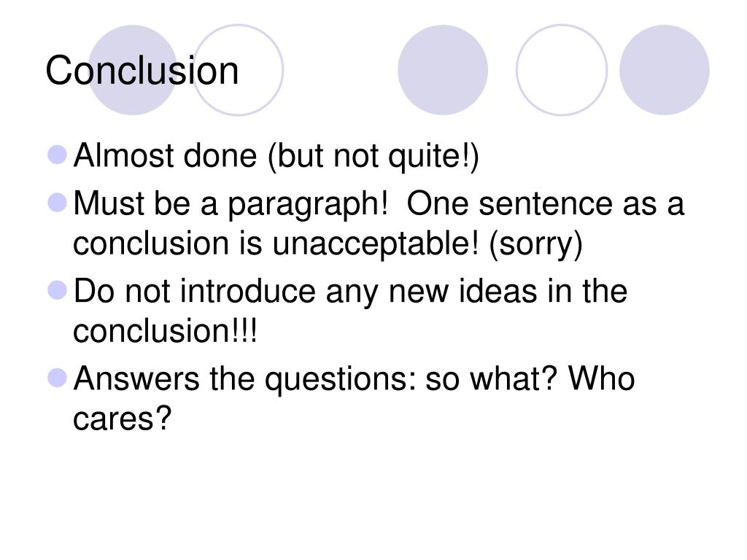Click the word 'cares?'

[122, 419]
